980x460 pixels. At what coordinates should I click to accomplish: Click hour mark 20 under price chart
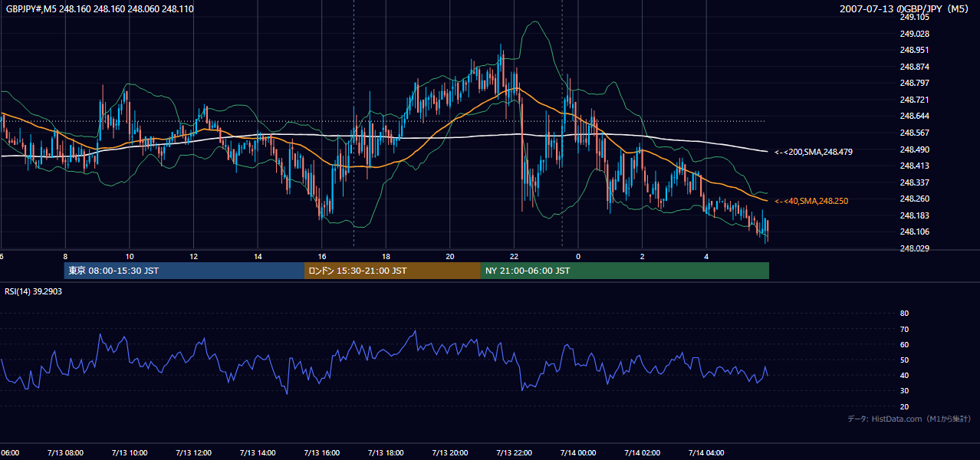click(x=450, y=256)
